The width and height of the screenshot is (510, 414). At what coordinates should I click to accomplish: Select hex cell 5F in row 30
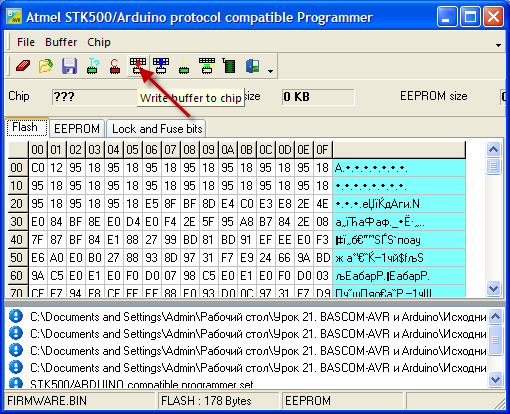pos(209,222)
